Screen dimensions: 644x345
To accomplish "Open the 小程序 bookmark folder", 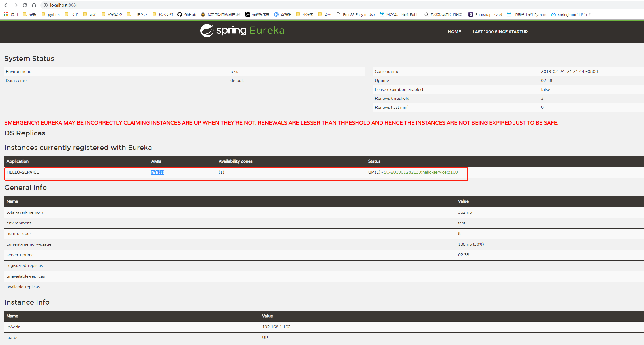I will pyautogui.click(x=305, y=14).
